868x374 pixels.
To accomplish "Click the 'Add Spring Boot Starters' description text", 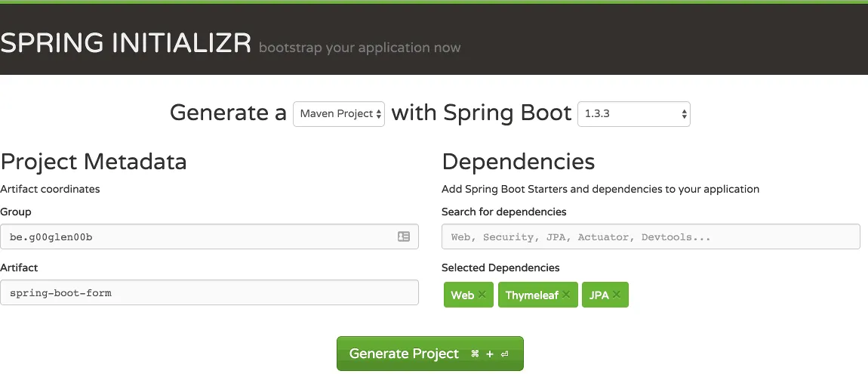I will pyautogui.click(x=601, y=189).
